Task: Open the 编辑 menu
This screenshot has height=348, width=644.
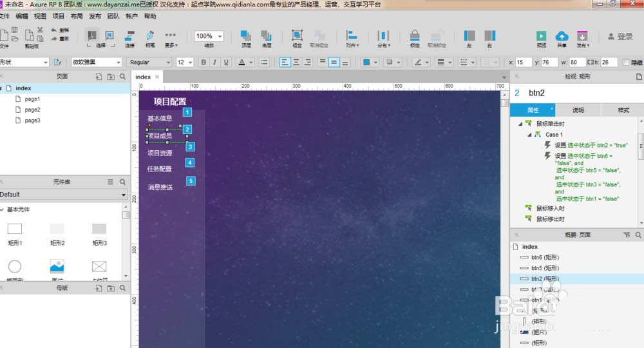Action: 22,16
